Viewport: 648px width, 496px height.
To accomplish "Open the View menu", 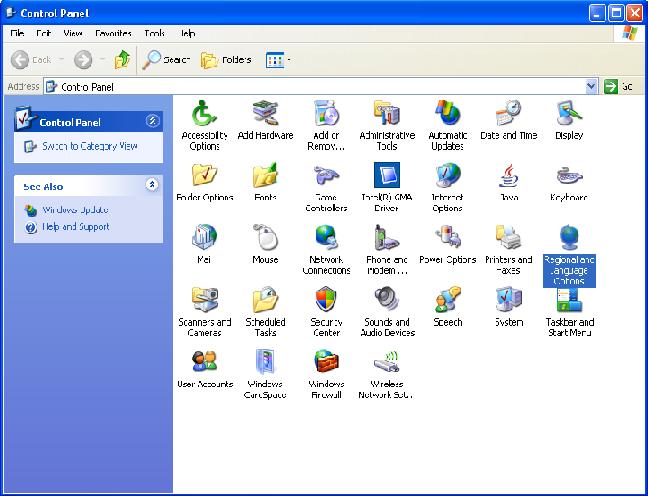I will coord(73,33).
